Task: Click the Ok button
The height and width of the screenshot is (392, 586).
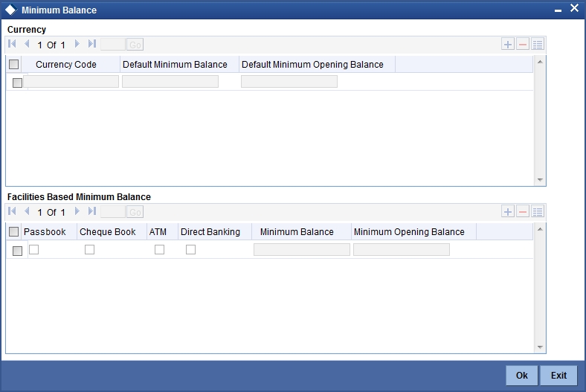Action: [x=522, y=375]
